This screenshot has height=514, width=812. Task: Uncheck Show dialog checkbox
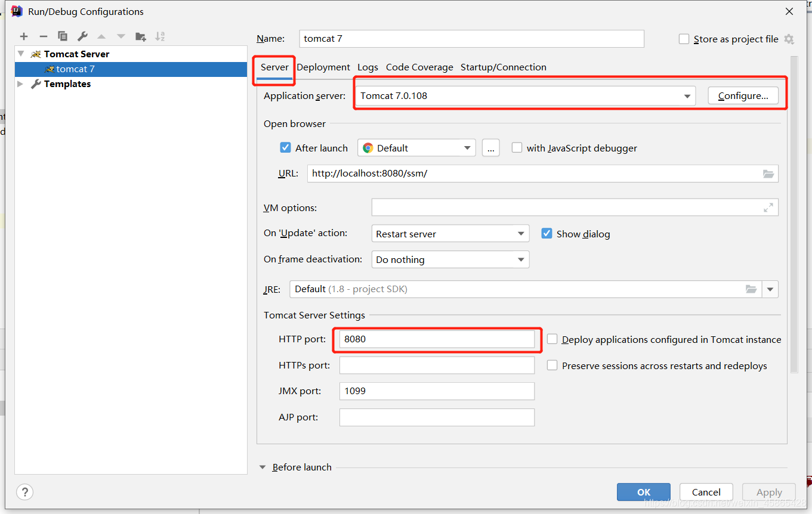point(547,234)
